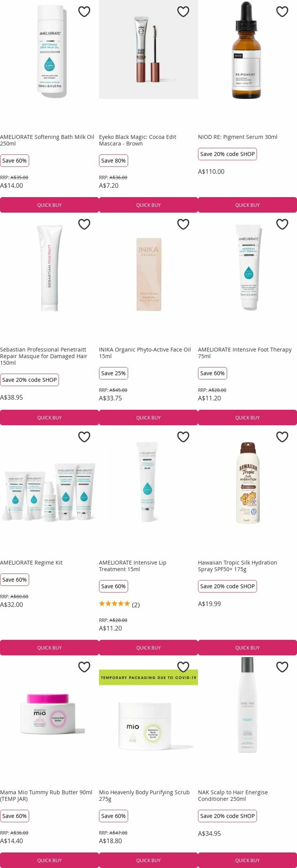Wishlist the AMELIORATE Regime Kit heart

84,437
